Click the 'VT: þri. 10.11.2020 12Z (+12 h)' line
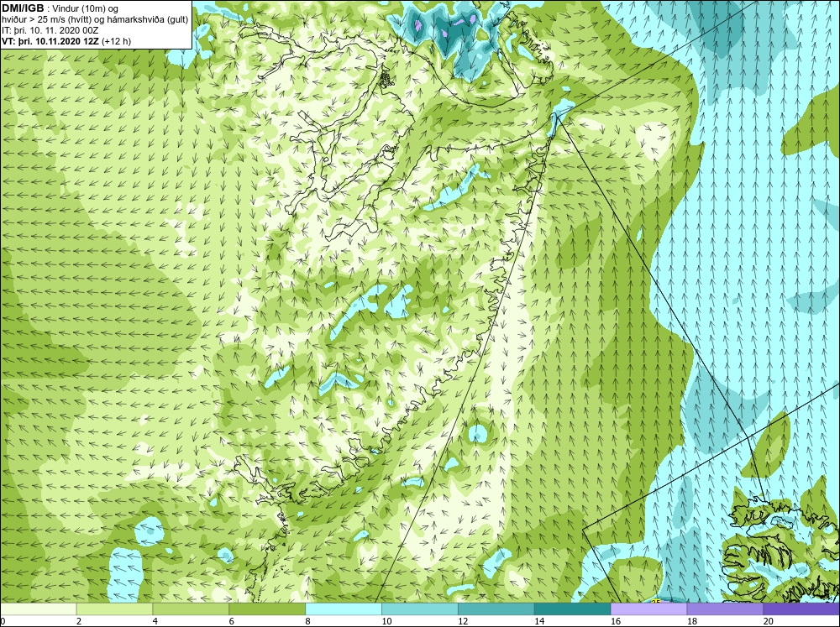The width and height of the screenshot is (840, 627). [x=66, y=41]
